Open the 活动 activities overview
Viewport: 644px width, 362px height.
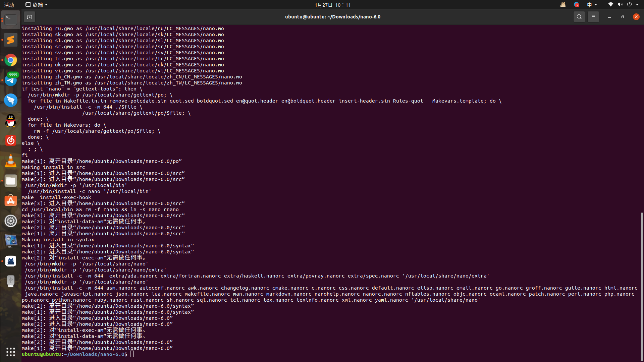click(9, 5)
